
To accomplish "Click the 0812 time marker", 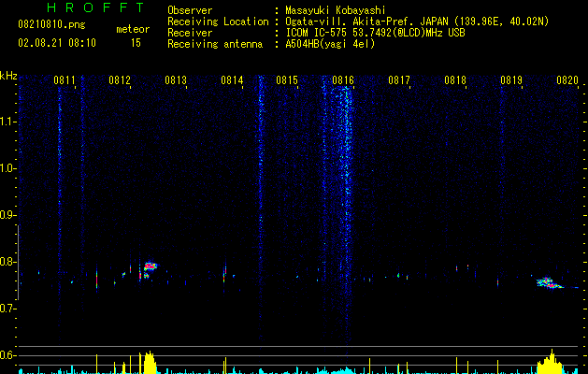I will [120, 80].
